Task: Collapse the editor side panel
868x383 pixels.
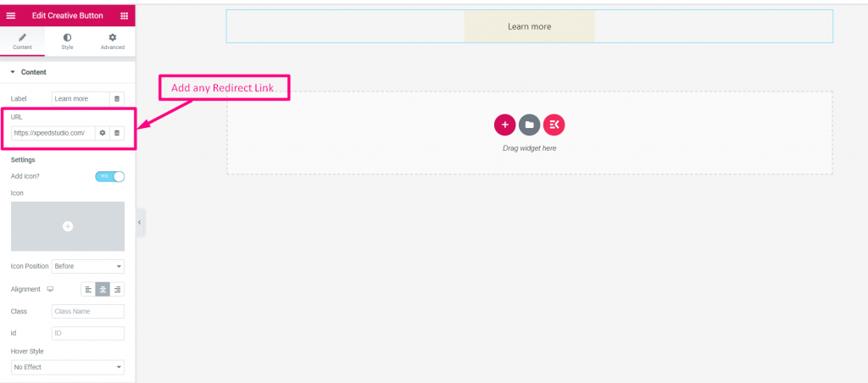Action: pos(140,223)
